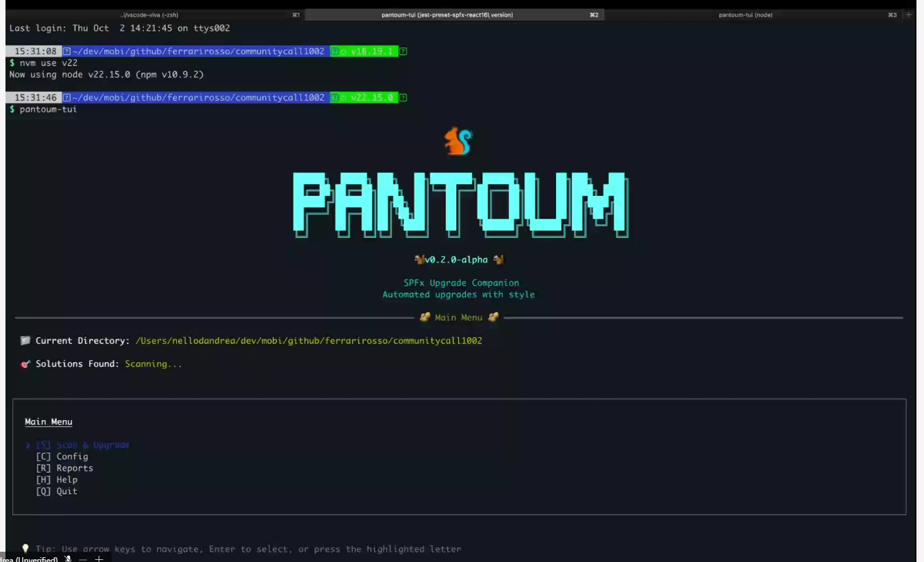Click the light bulb icon beside the Tip
The height and width of the screenshot is (562, 924).
[25, 548]
